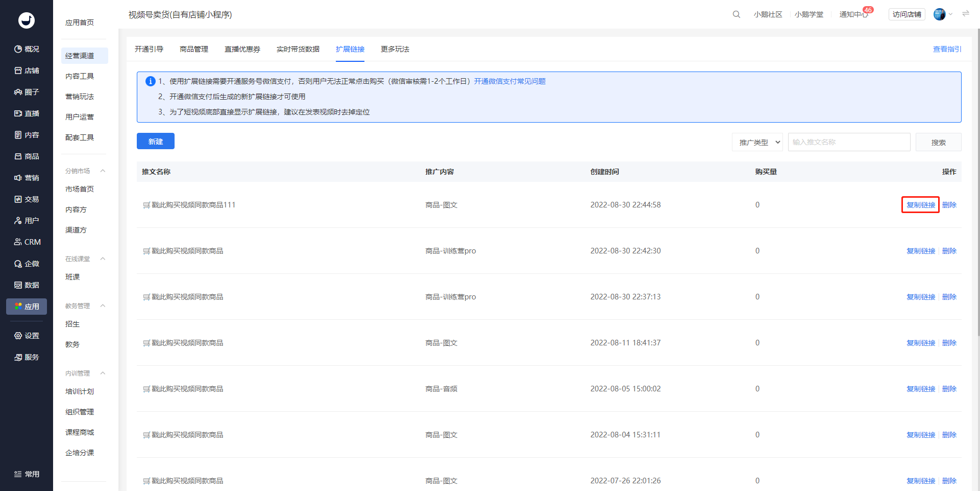The width and height of the screenshot is (980, 491).
Task: Open the 设置 settings gear icon
Action: pyautogui.click(x=18, y=336)
